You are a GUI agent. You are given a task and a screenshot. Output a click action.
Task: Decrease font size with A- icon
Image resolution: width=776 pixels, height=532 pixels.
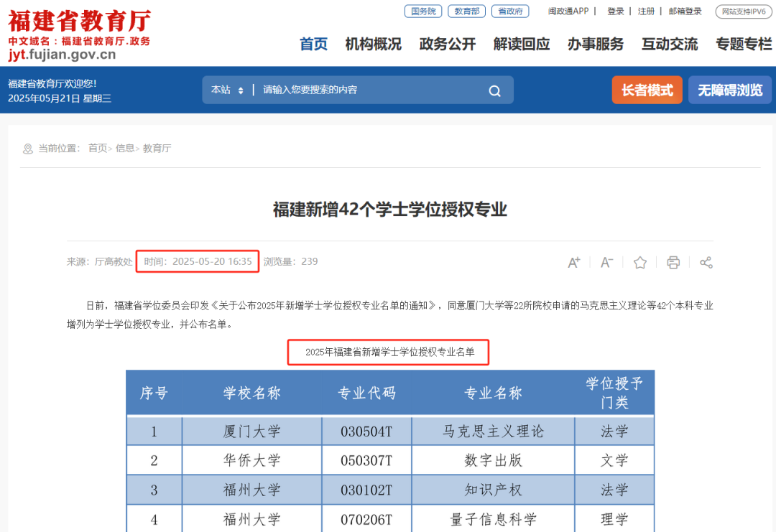point(606,262)
